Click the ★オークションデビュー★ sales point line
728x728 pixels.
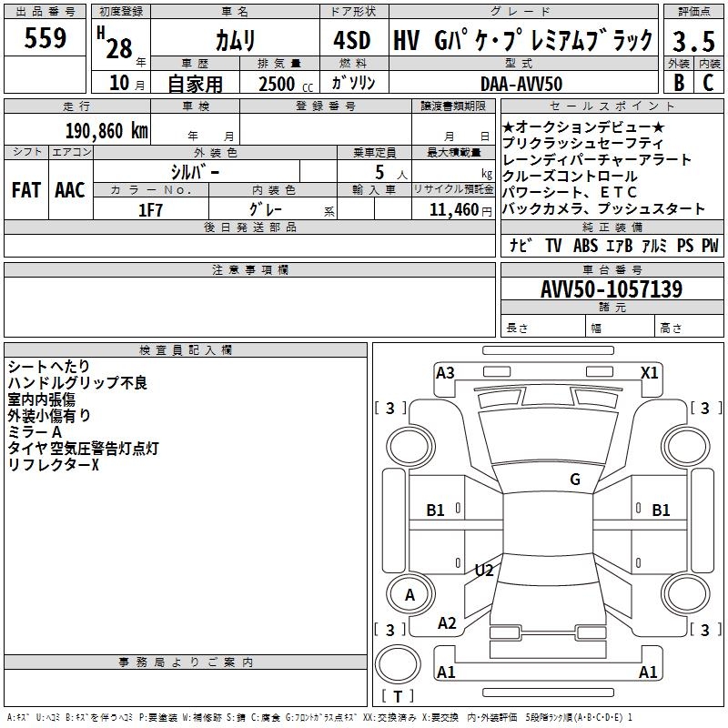[x=583, y=126]
